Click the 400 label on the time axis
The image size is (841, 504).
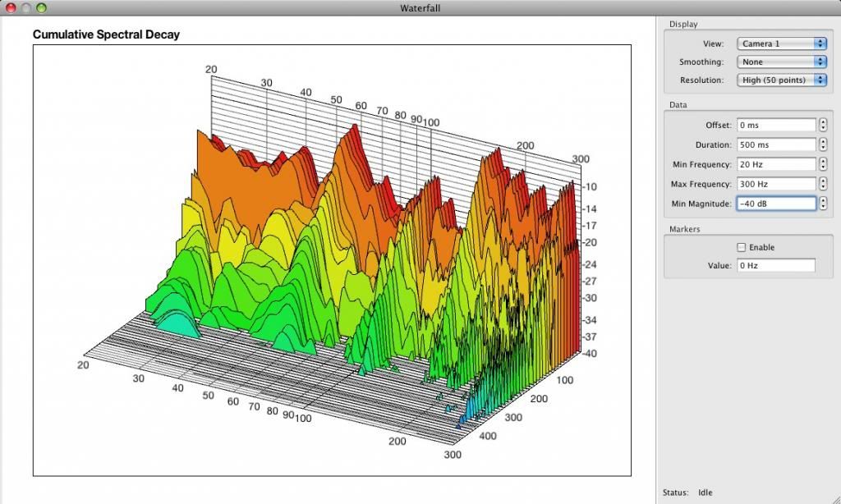point(488,436)
